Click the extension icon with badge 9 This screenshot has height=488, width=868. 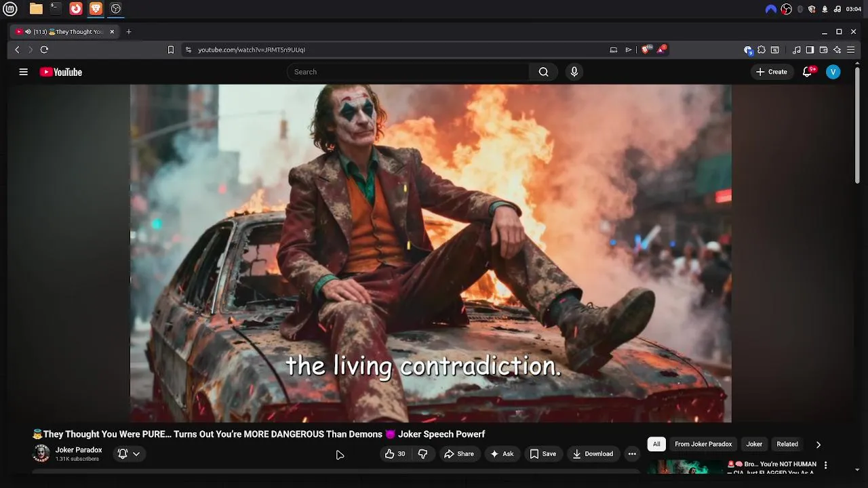pyautogui.click(x=748, y=49)
